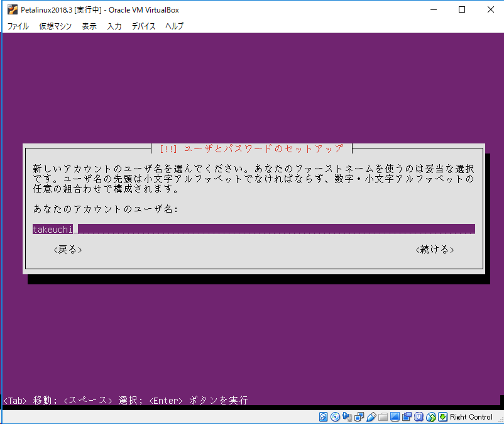The image size is (504, 424).
Task: Open the 表示 menu
Action: coord(88,26)
